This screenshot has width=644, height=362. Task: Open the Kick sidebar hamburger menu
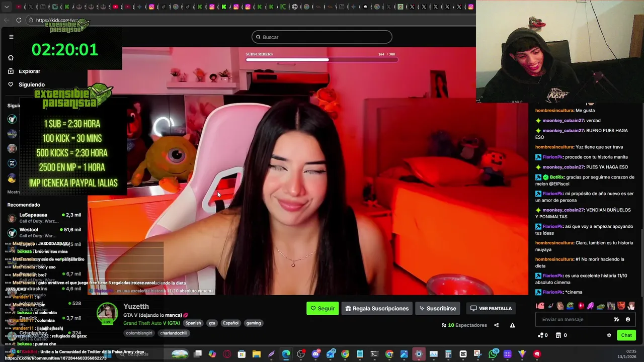pos(11,37)
